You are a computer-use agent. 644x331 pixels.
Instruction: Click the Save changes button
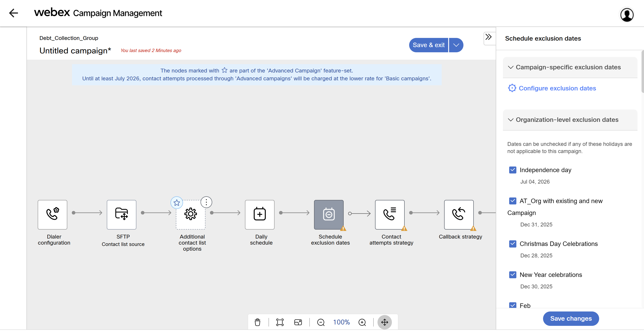click(x=571, y=318)
